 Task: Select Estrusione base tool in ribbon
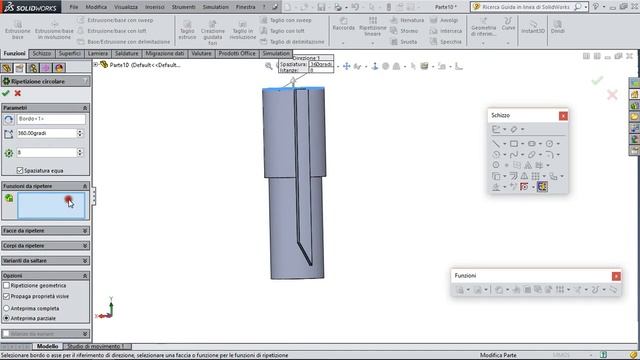pos(18,30)
